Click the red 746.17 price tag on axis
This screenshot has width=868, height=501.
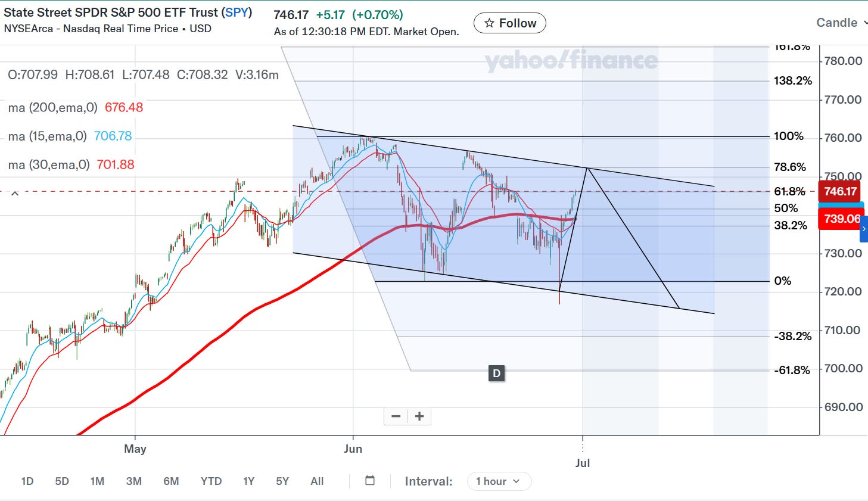click(840, 191)
